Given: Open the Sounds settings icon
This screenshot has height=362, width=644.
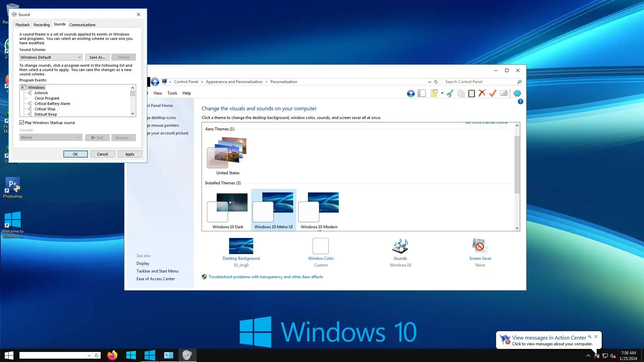Looking at the screenshot, I should (400, 246).
